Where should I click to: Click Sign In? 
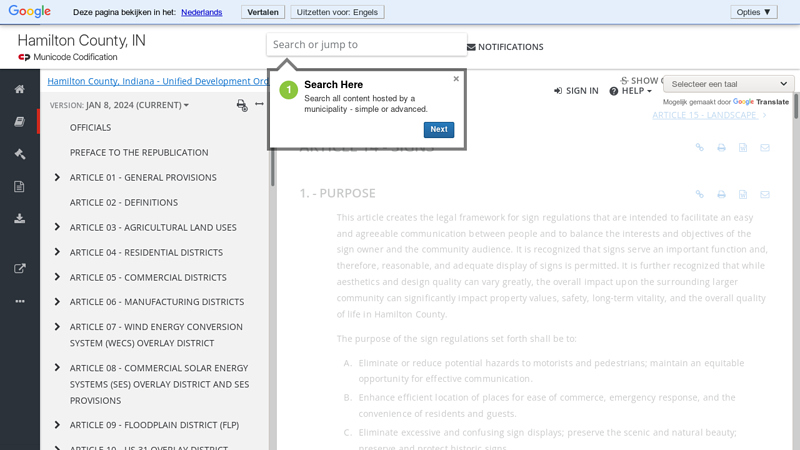pos(576,91)
